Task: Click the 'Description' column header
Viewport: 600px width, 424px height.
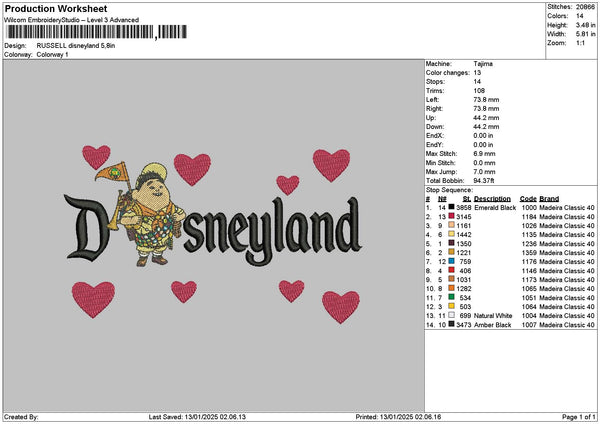Action: pyautogui.click(x=492, y=199)
